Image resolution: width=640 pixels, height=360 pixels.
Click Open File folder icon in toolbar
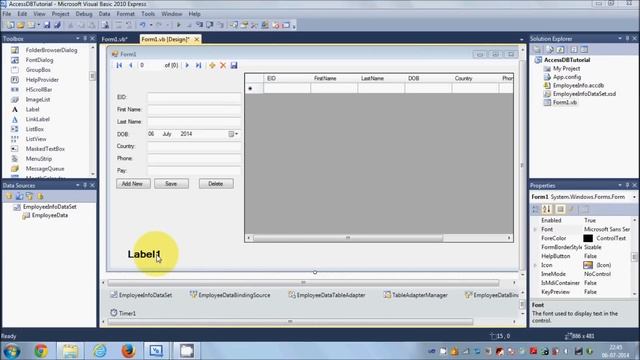(x=20, y=25)
